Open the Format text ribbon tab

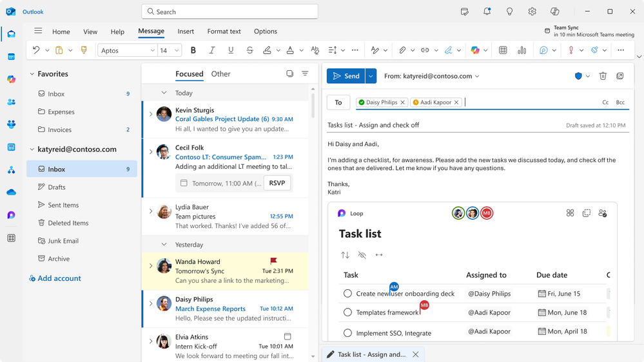pyautogui.click(x=224, y=31)
